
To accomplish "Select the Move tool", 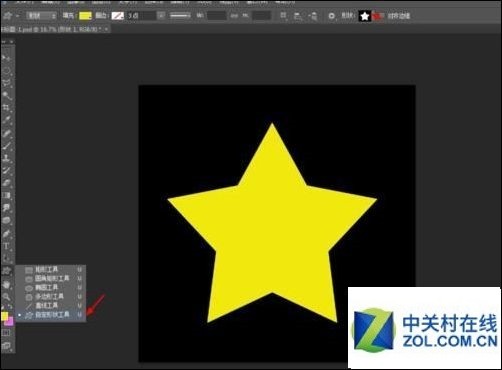I will point(7,58).
